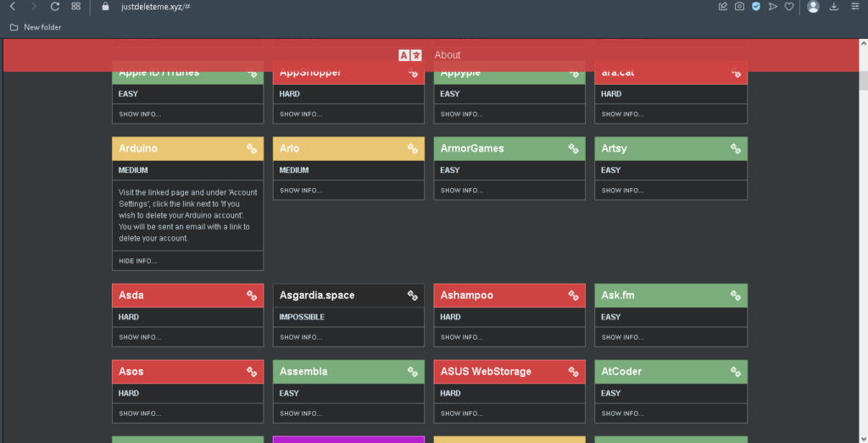Image resolution: width=868 pixels, height=443 pixels.
Task: Click the Ask.fm title link
Action: pos(618,296)
